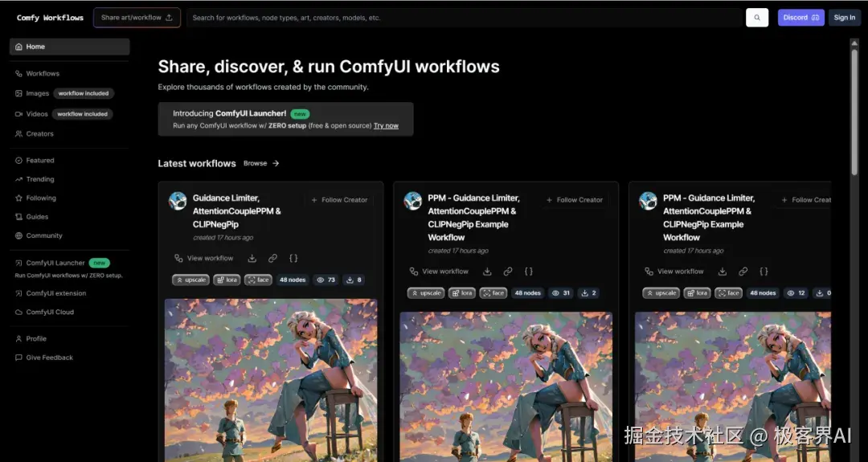This screenshot has height=462, width=868.
Task: Open Give Feedback sidebar item
Action: coord(43,358)
